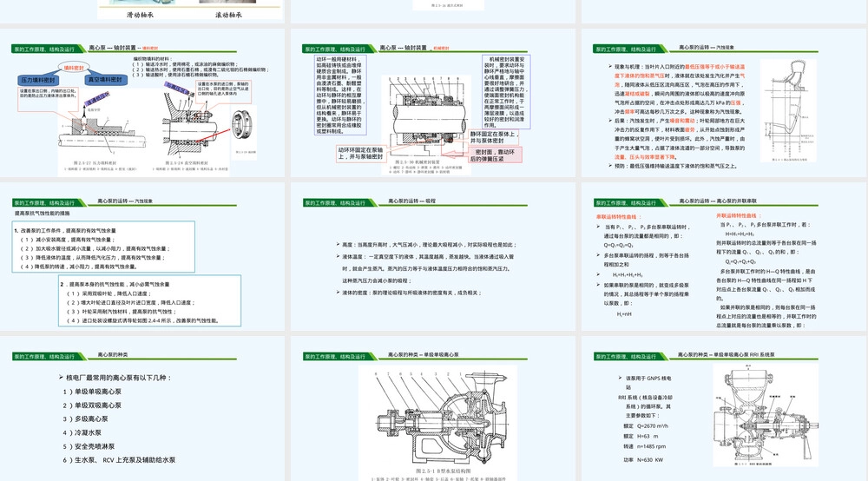Click list item 3）多级离心泵
Screen dimensions: 868x481
(85, 419)
